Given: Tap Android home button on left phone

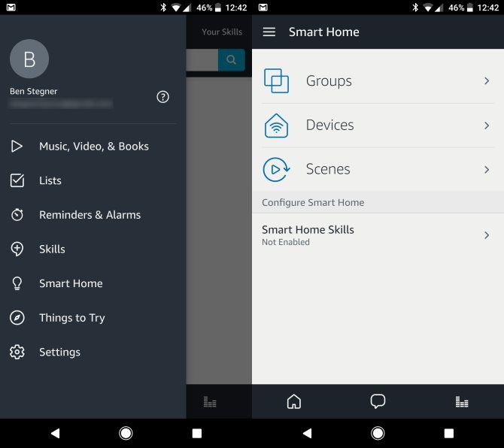Looking at the screenshot, I should tap(126, 433).
